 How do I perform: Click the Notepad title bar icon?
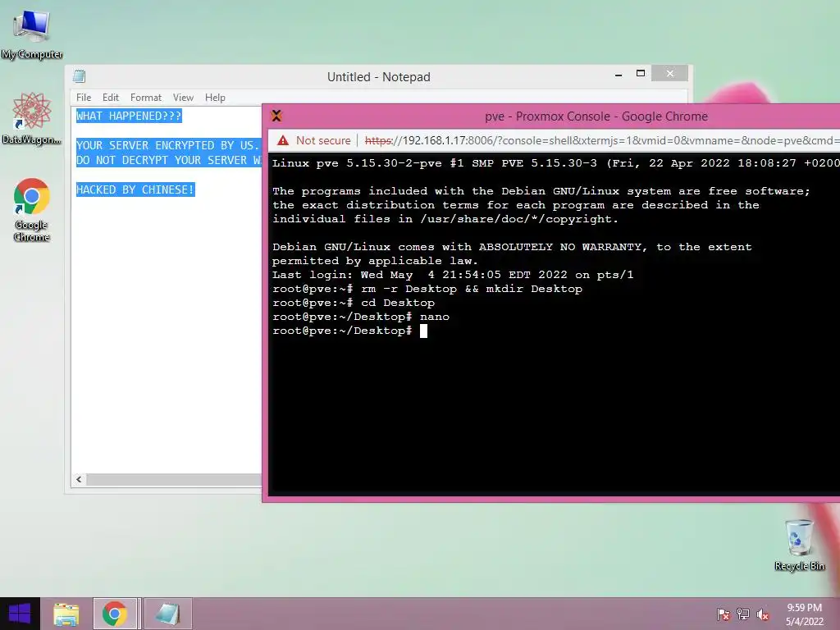[80, 76]
